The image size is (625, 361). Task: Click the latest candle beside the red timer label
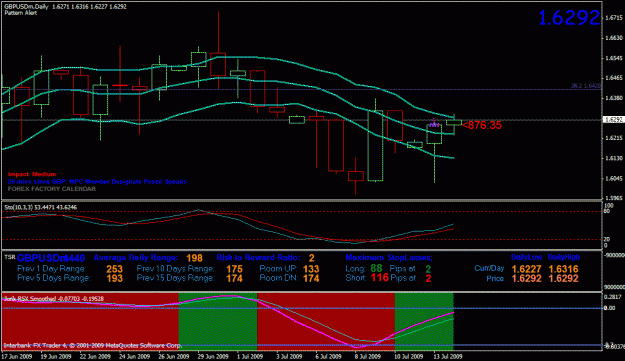click(454, 122)
